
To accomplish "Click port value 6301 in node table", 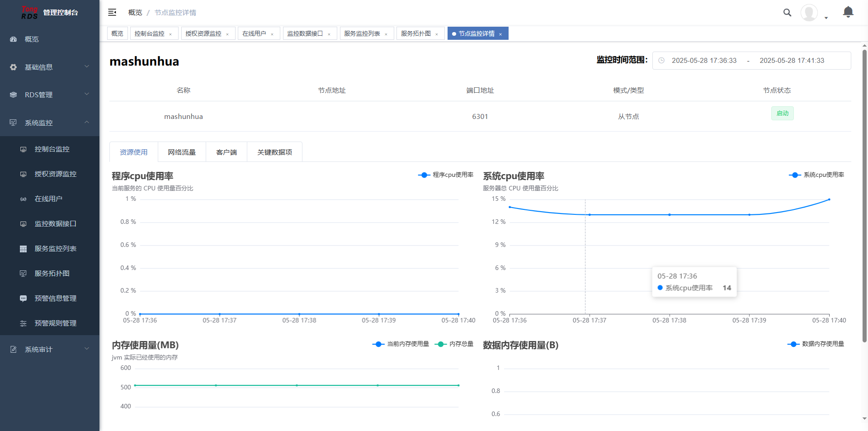I will coord(480,117).
